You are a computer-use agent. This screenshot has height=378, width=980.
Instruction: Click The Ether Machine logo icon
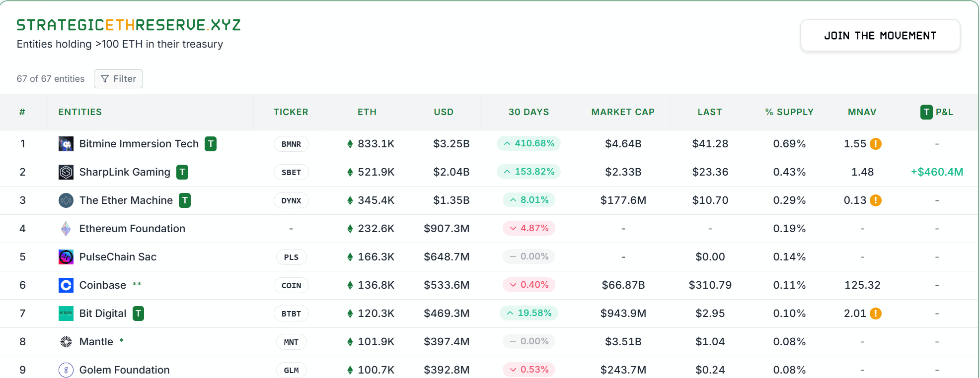(66, 200)
